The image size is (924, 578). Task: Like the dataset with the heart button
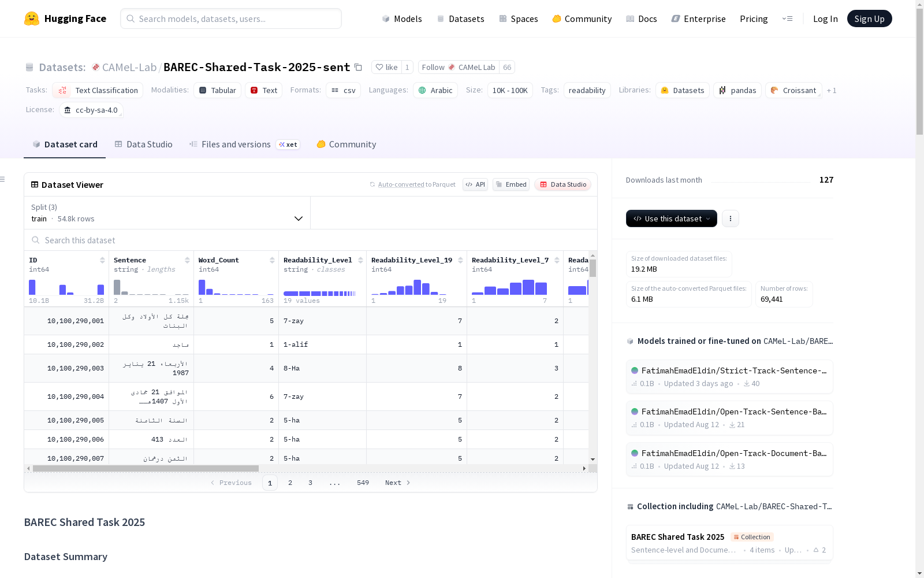(x=386, y=67)
